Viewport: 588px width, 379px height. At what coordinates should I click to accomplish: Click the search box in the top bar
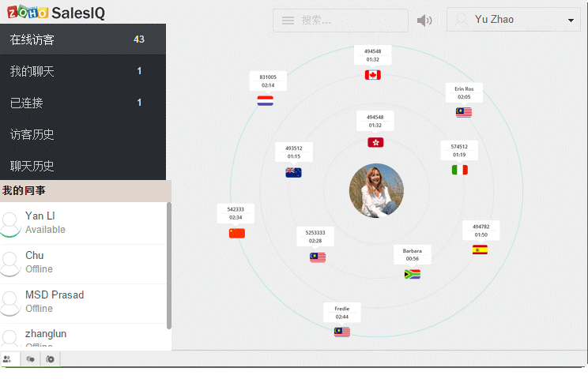pos(349,21)
